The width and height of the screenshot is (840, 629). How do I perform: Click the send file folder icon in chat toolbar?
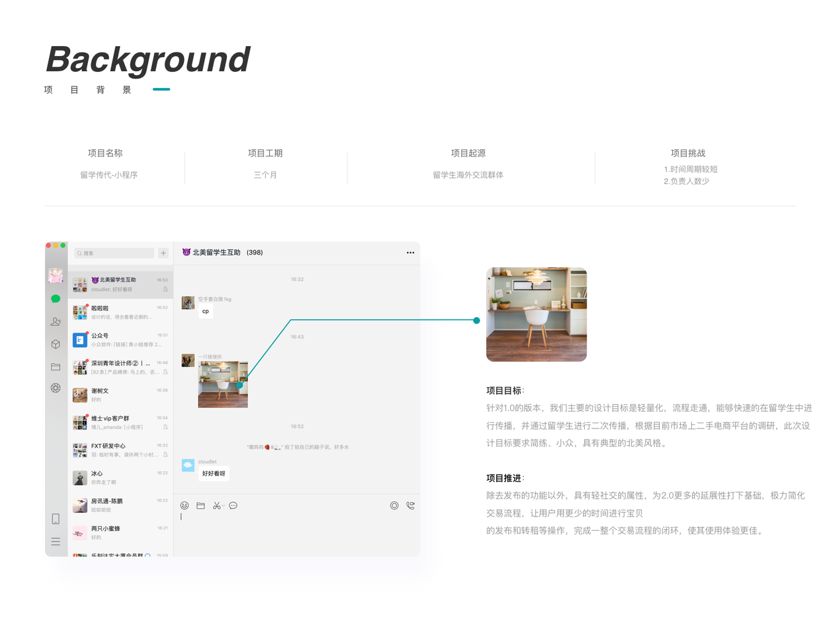tap(200, 505)
